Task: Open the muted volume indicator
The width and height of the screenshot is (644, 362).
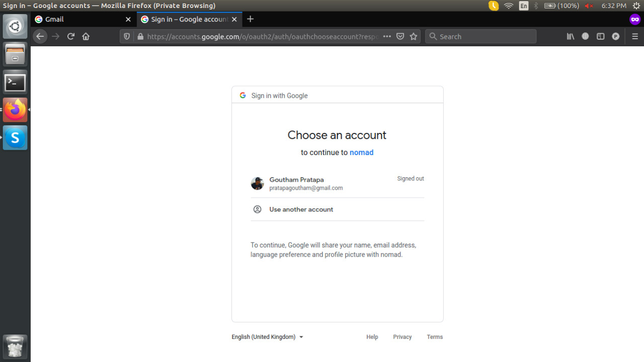Action: point(589,6)
